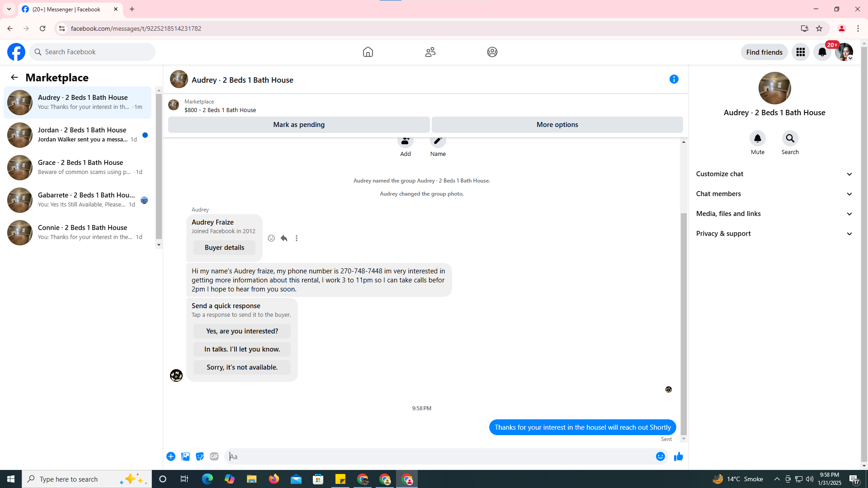The image size is (868, 488).
Task: Reload the page
Action: [x=42, y=28]
